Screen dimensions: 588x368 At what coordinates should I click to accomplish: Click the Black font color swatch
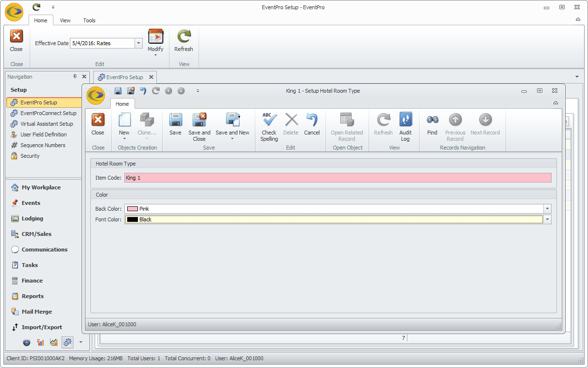pyautogui.click(x=132, y=219)
